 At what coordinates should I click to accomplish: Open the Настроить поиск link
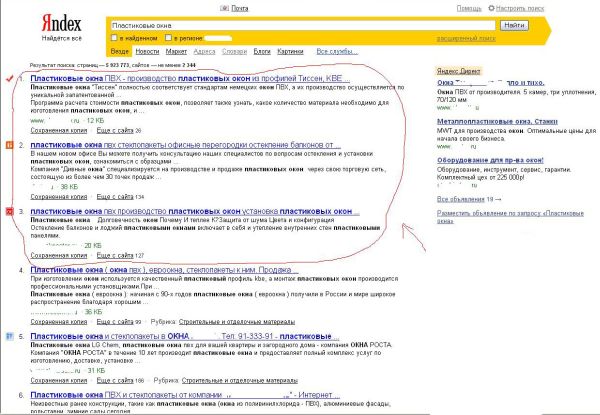coord(520,8)
